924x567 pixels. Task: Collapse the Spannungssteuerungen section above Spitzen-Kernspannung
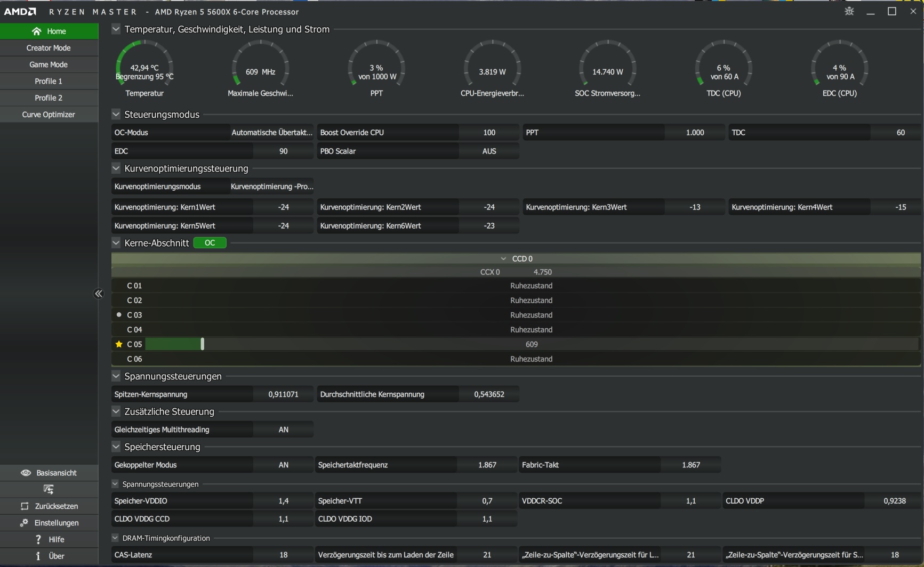pyautogui.click(x=116, y=376)
